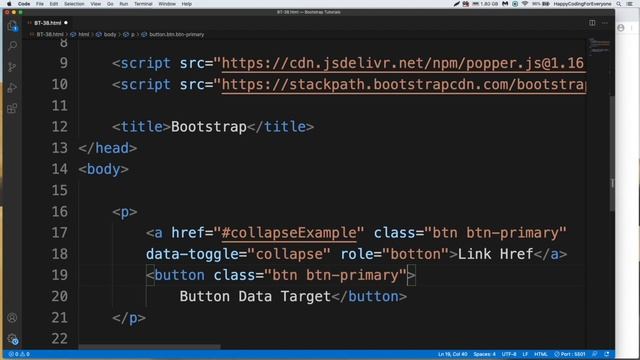Open the Edit menu
Screen dimensions: 640x360
tap(53, 4)
